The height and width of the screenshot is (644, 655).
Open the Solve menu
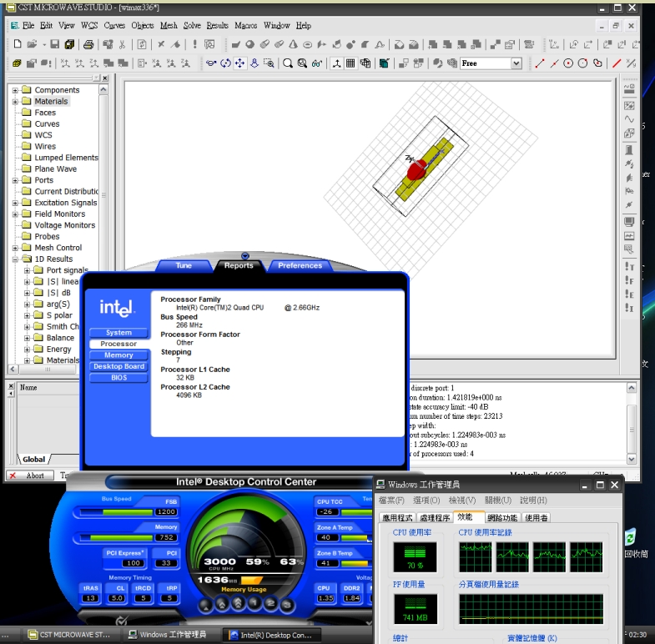(x=192, y=26)
